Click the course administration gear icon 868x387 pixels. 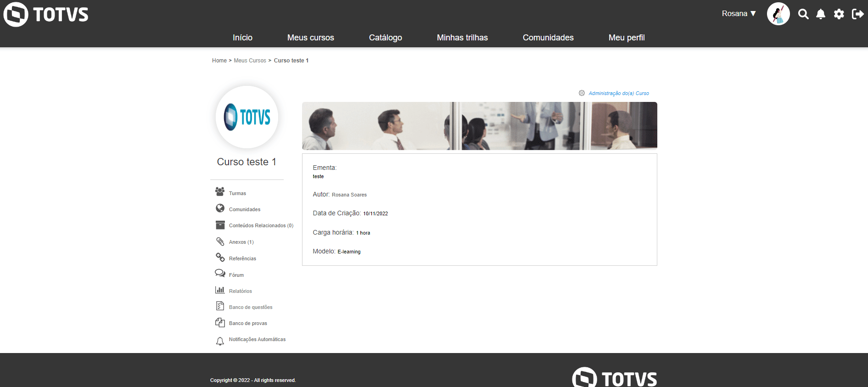point(582,93)
